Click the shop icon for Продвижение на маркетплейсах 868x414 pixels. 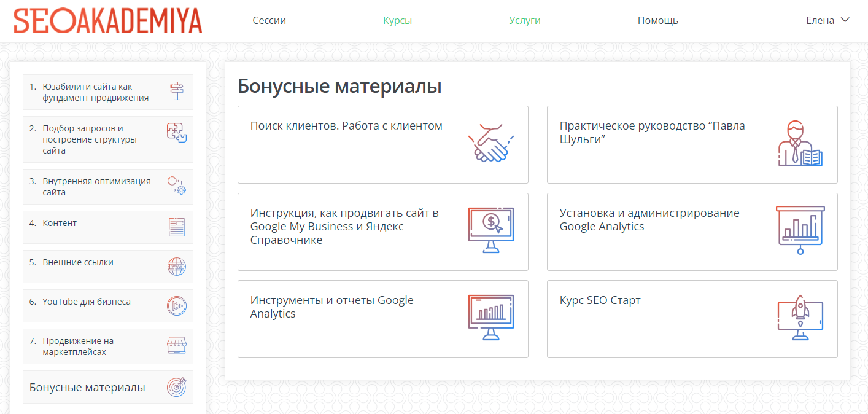click(177, 345)
